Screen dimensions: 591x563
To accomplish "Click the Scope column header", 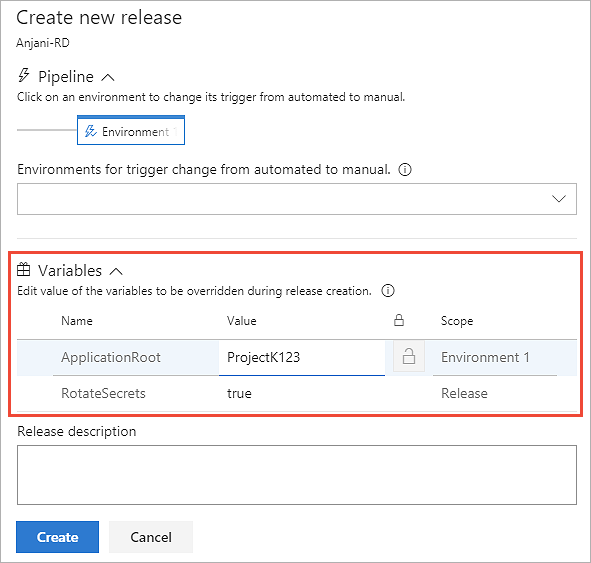I will click(x=457, y=321).
